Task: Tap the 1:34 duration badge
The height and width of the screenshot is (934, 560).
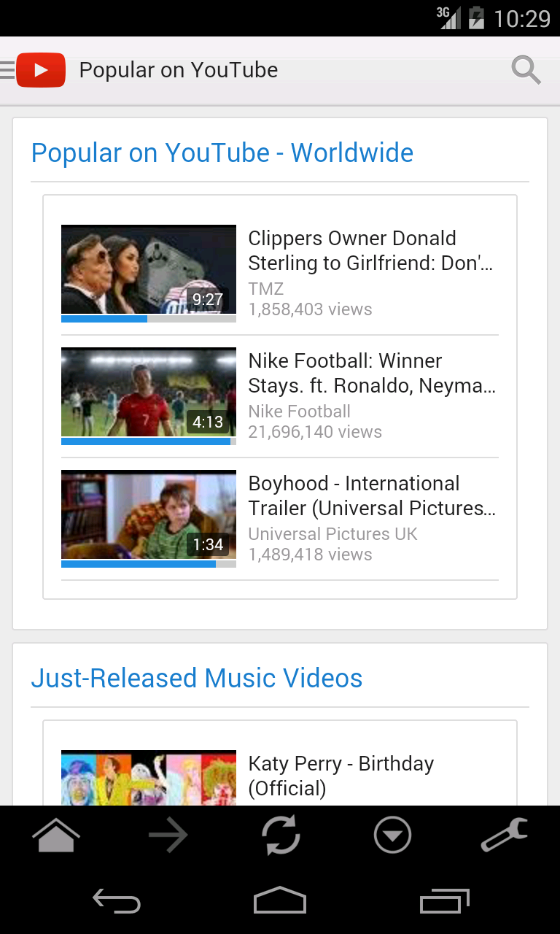Action: click(208, 544)
